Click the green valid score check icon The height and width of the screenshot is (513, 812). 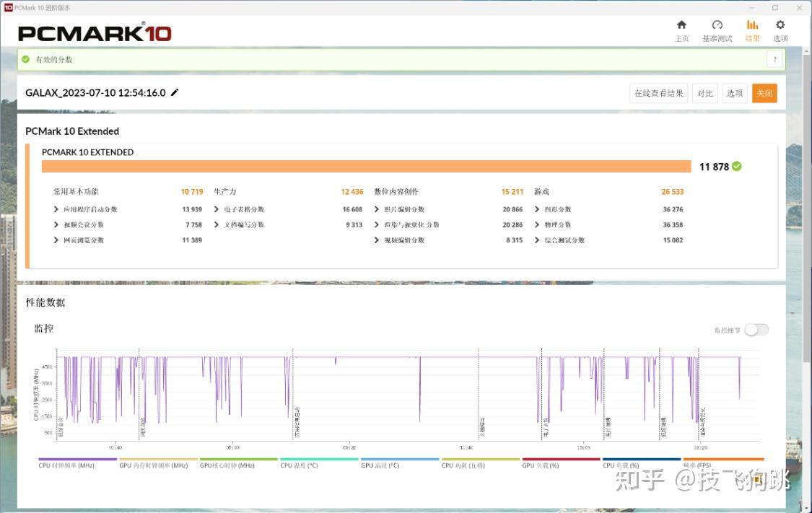click(x=25, y=59)
